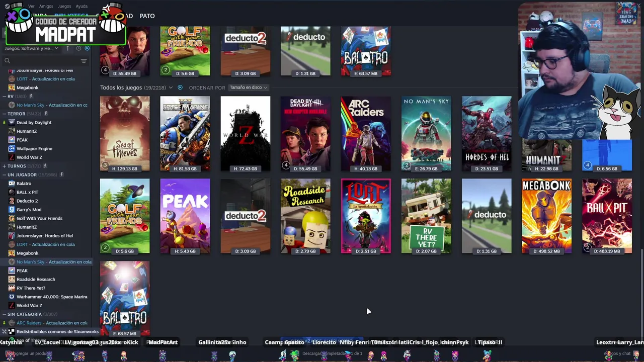The height and width of the screenshot is (362, 644).
Task: Click the Warhammer 40,000: Space Marine sidebar icon
Action: [12, 297]
